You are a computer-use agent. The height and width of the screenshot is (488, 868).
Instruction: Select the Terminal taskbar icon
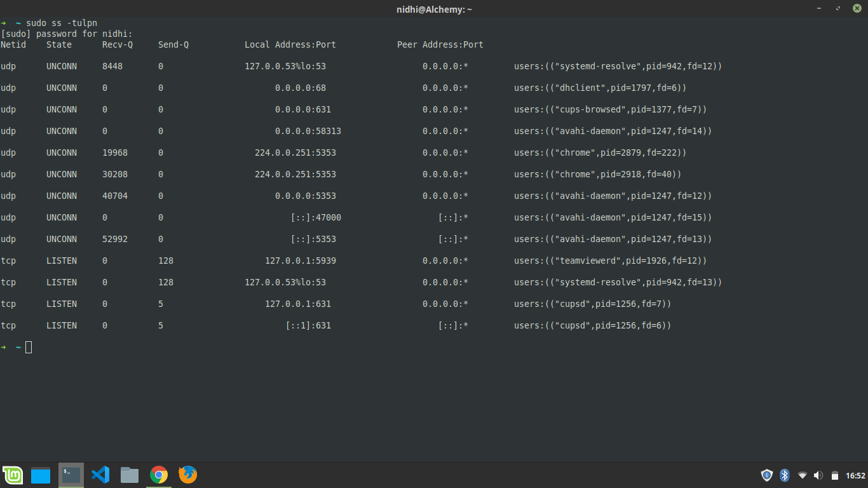[x=71, y=475]
